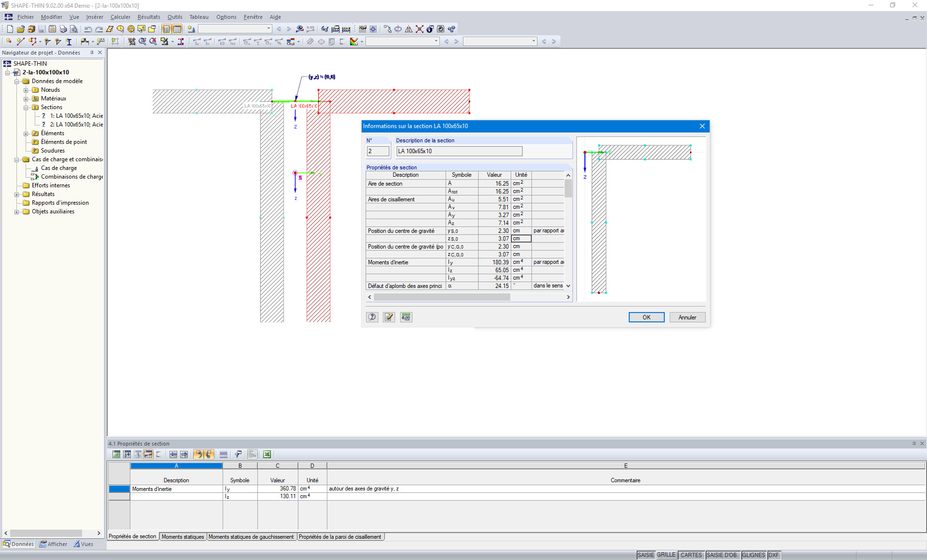Click the color scale icon in toolbar
Image resolution: width=927 pixels, height=560 pixels.
click(x=354, y=42)
